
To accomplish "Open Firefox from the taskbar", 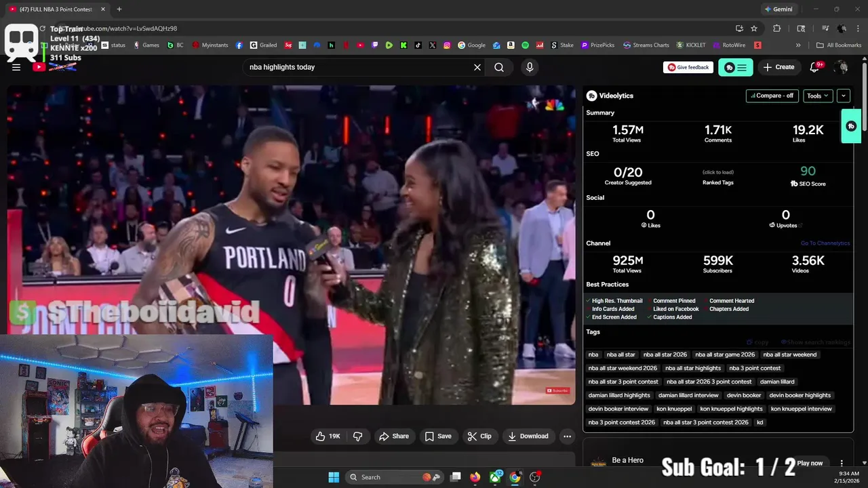I will (475, 477).
